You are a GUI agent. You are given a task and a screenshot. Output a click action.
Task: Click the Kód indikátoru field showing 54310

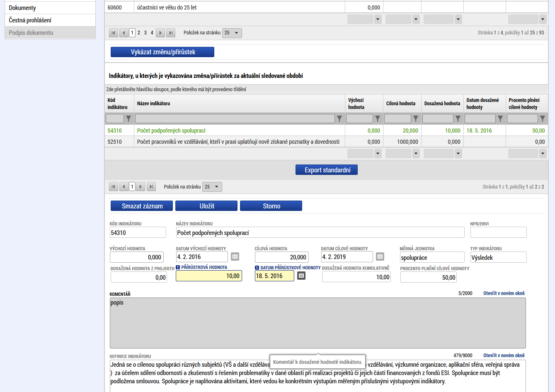(138, 232)
